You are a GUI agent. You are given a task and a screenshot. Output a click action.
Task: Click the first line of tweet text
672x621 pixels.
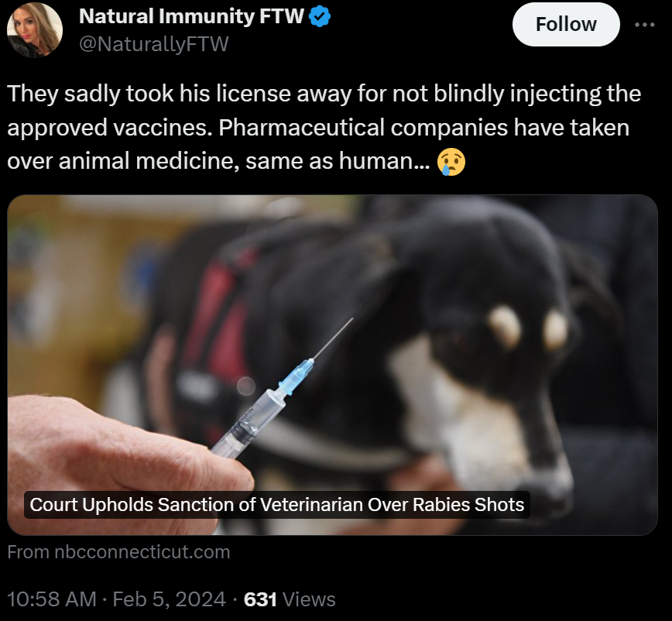tap(324, 94)
